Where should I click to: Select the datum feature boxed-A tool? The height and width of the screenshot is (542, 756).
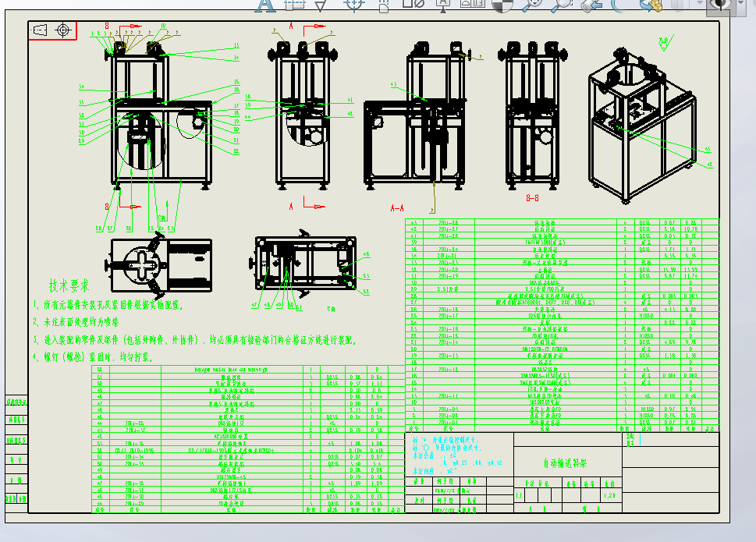click(443, 5)
